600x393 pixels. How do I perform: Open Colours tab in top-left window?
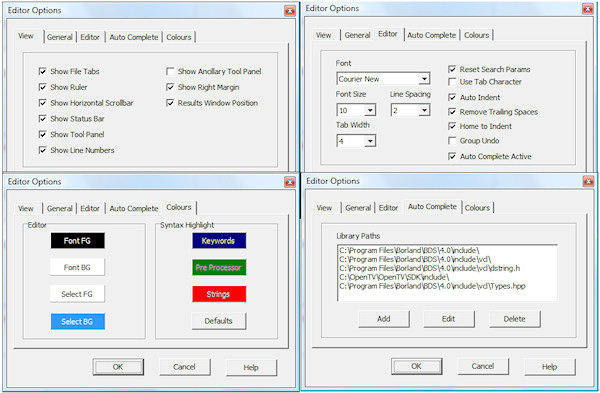coord(179,37)
